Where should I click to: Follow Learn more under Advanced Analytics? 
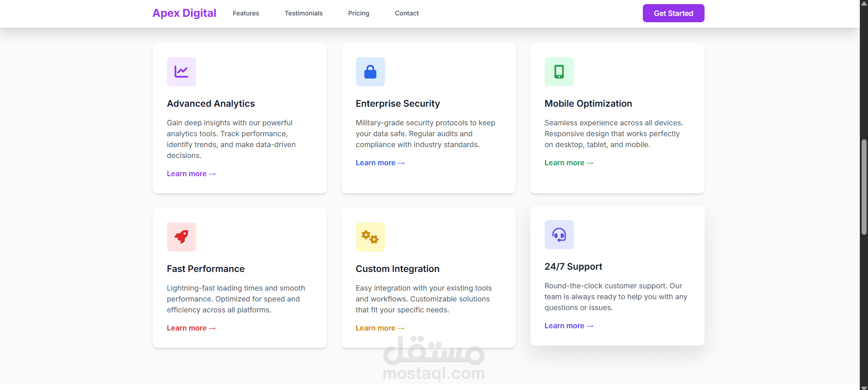(x=191, y=173)
